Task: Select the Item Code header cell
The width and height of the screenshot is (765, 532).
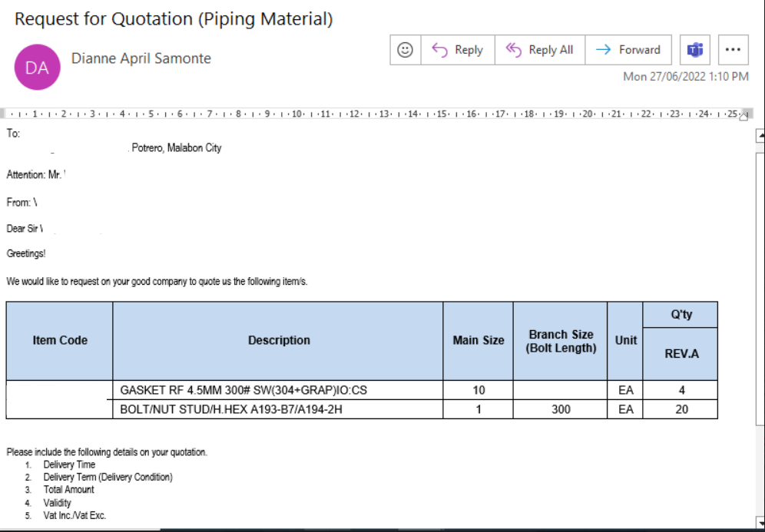Action: coord(60,340)
